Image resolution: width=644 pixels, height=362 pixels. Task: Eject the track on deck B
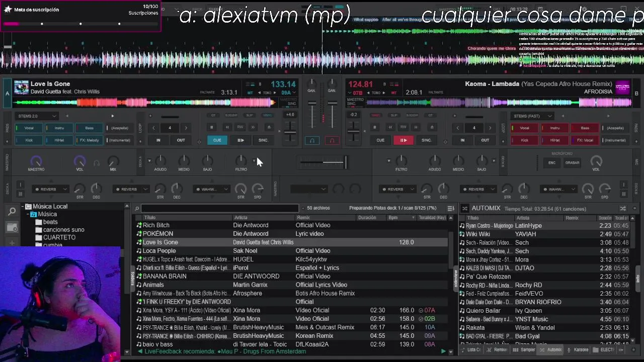432,127
